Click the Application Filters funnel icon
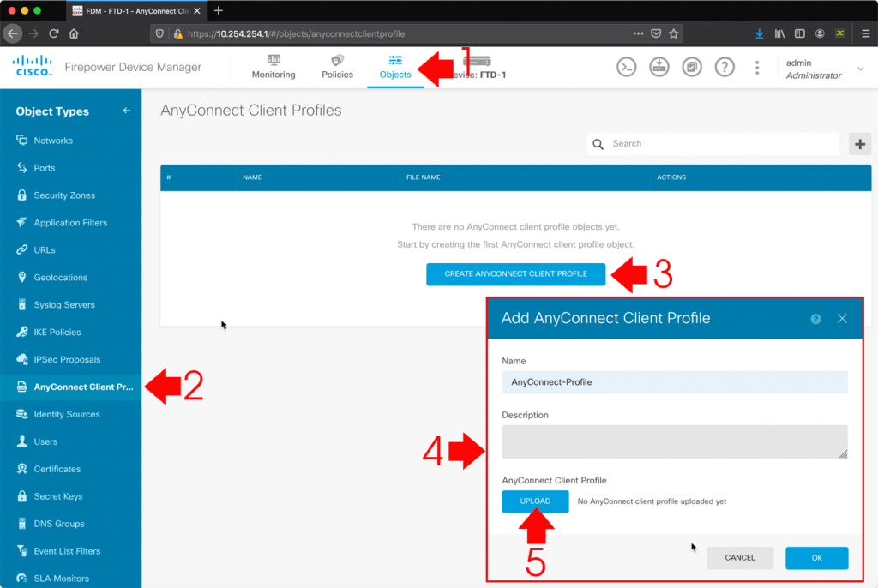The height and width of the screenshot is (588, 878). 21,222
